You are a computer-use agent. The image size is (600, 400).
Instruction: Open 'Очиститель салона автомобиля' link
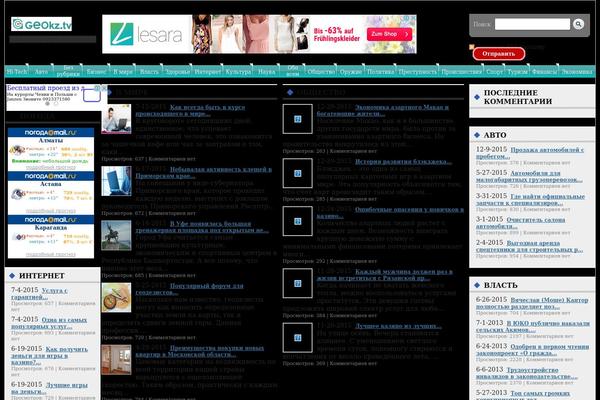click(x=521, y=223)
